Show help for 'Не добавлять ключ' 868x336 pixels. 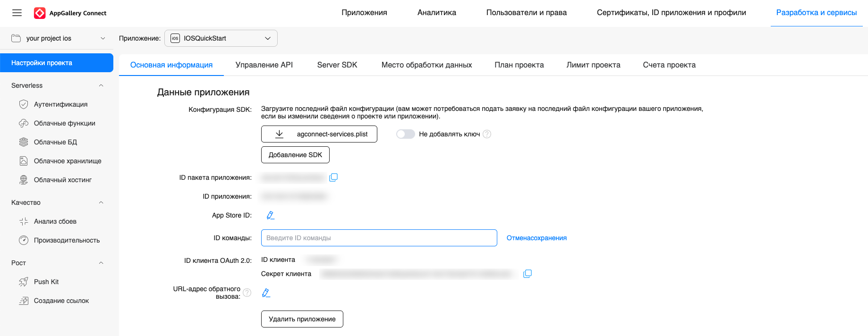(487, 134)
